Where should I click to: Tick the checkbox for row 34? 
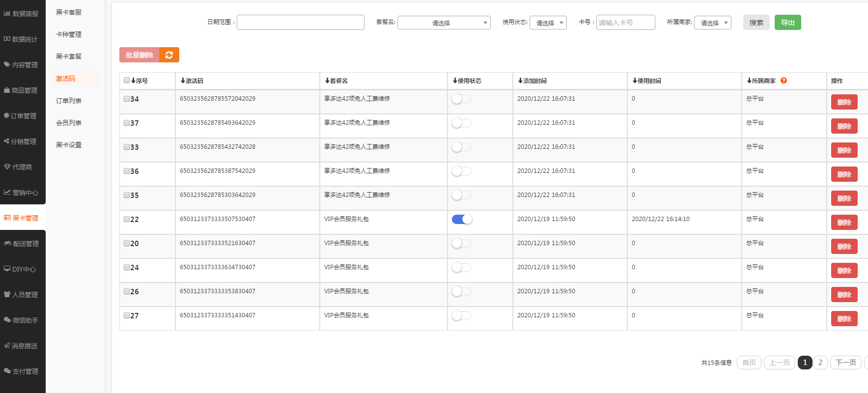click(127, 99)
